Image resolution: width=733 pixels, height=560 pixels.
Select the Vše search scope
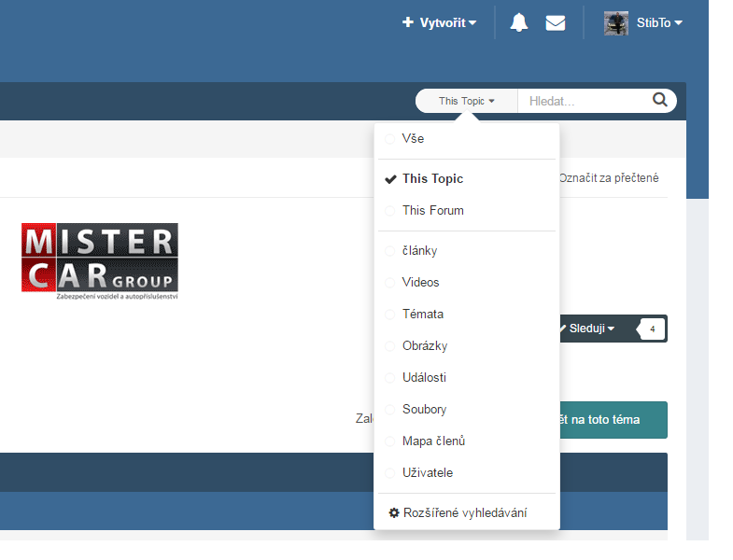[467, 139]
